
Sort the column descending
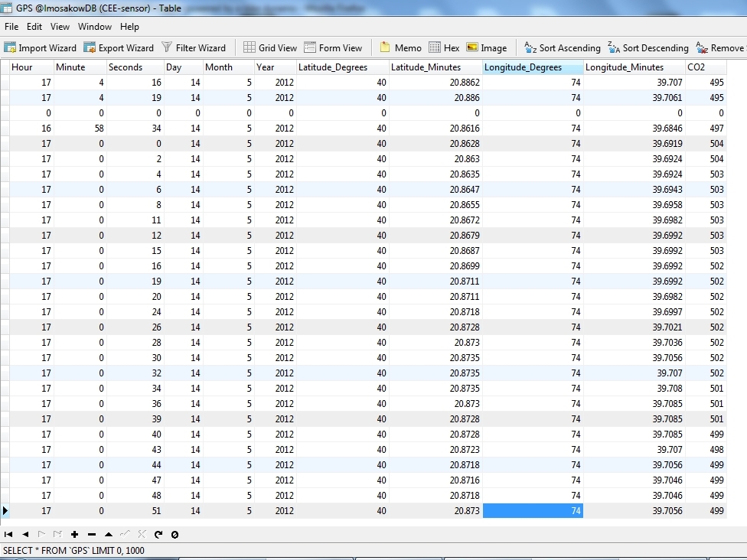(648, 47)
